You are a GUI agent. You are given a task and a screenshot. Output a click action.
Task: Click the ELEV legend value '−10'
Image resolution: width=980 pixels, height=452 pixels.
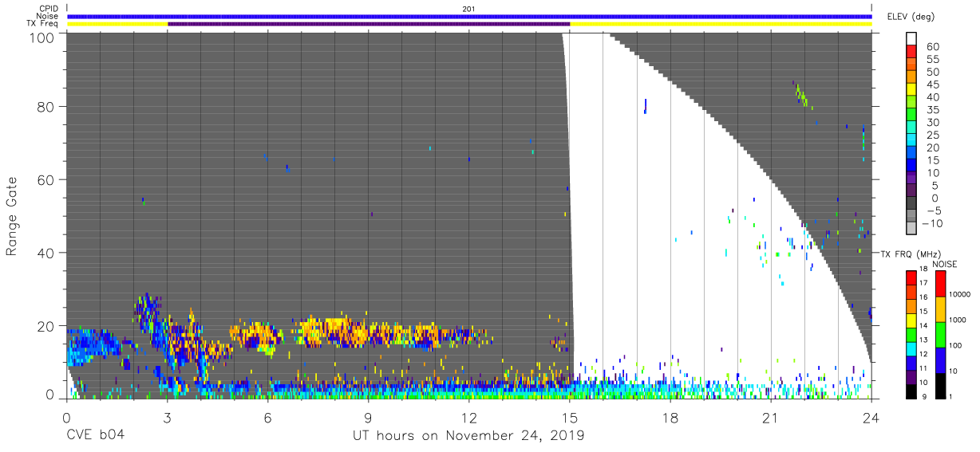coord(931,223)
